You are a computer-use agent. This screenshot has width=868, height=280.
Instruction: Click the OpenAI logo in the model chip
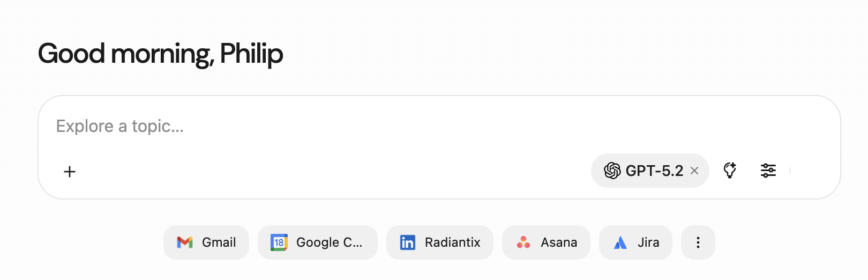[612, 171]
